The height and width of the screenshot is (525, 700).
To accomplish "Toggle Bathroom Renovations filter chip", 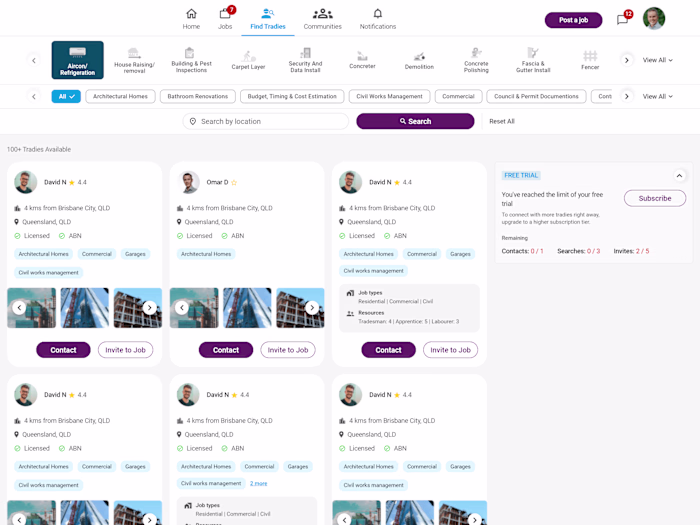I will (197, 96).
